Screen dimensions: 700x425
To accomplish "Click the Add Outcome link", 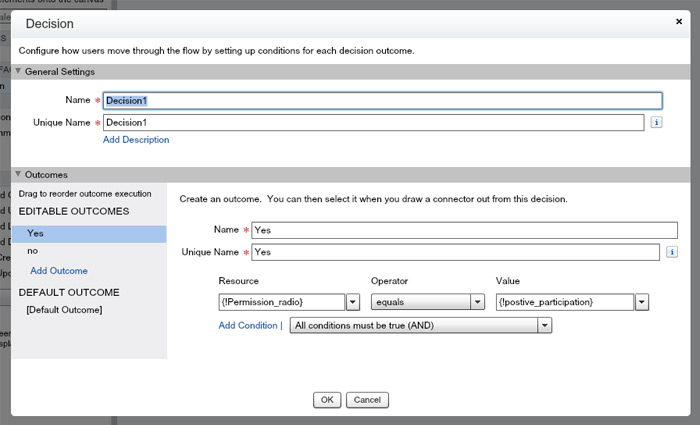I will pos(59,271).
